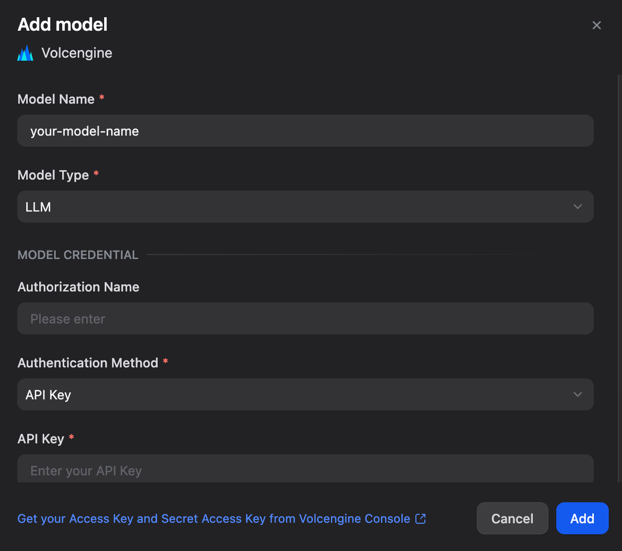
Task: Focus the Model Name input field
Action: (x=305, y=131)
